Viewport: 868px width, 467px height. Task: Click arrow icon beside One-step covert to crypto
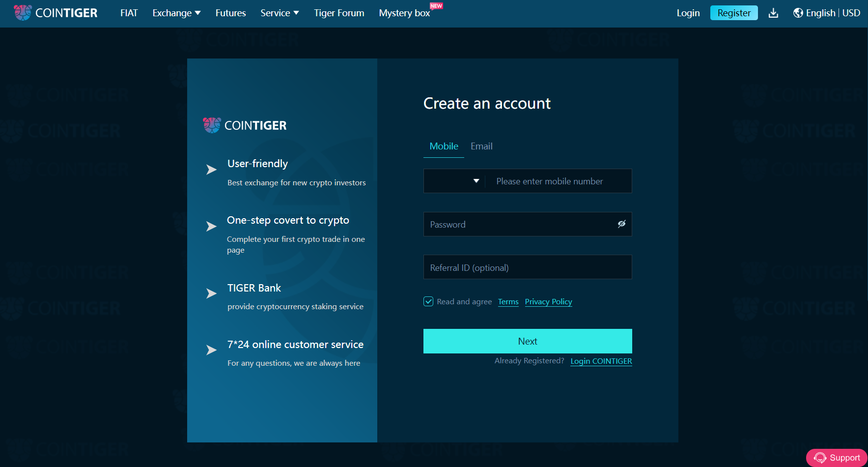tap(211, 226)
